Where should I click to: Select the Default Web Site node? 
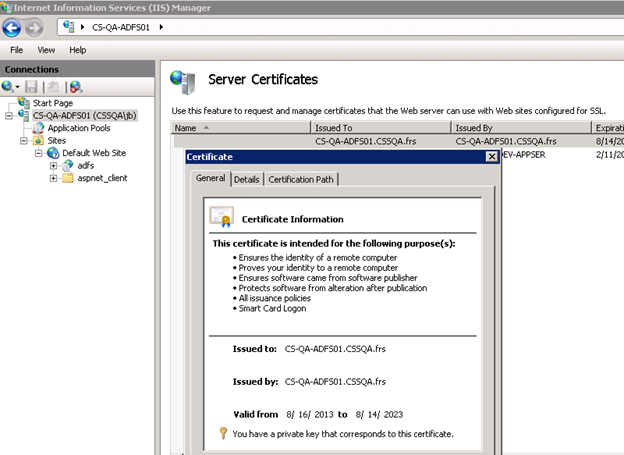93,153
